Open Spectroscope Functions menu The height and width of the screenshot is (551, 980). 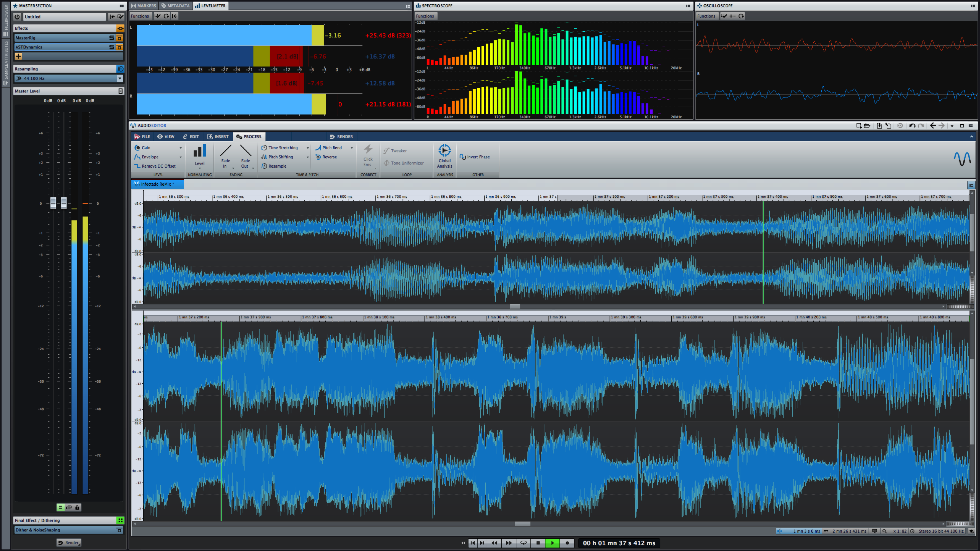[x=425, y=16]
